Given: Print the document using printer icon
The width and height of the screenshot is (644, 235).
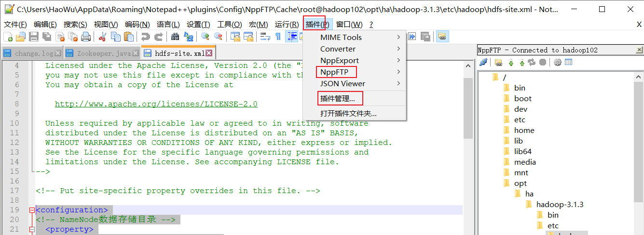Looking at the screenshot, I should (86, 37).
